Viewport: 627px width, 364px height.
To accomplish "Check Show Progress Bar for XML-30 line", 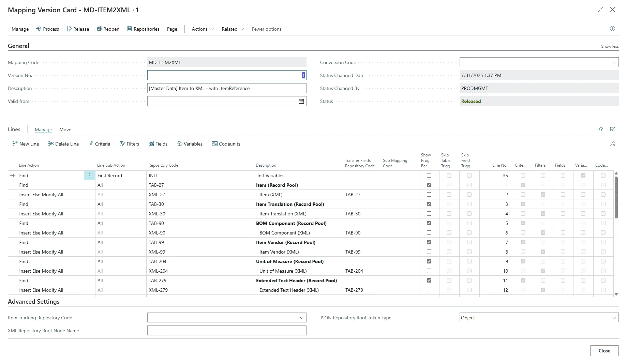I will pos(429,214).
